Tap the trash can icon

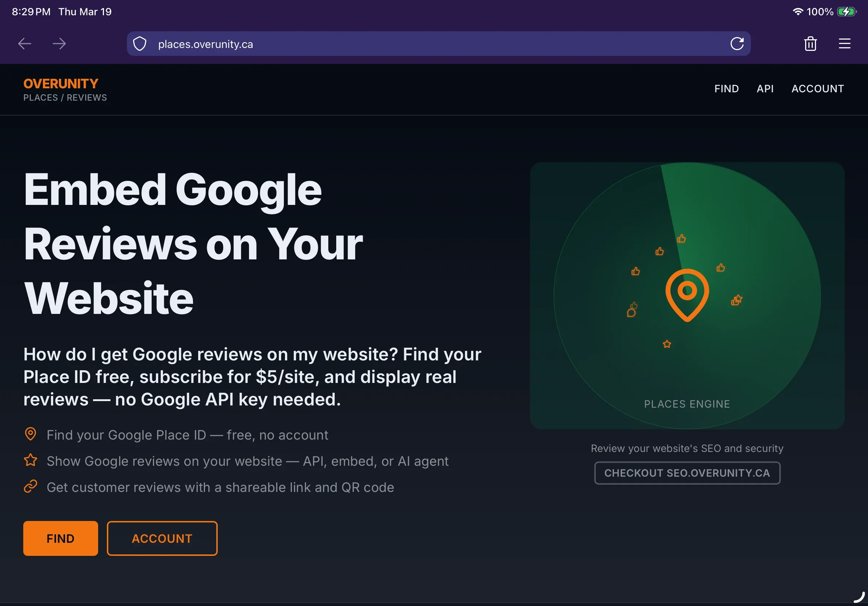tap(810, 44)
